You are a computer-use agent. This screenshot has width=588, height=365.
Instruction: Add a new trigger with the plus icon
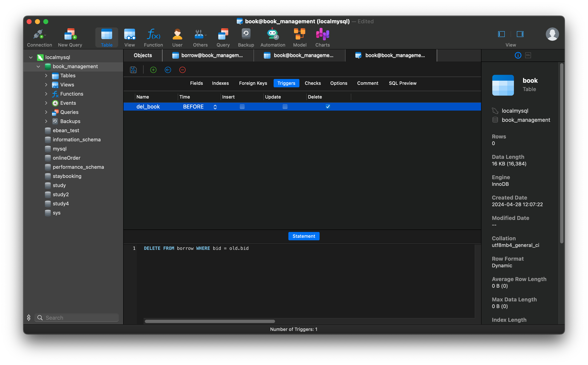[153, 70]
